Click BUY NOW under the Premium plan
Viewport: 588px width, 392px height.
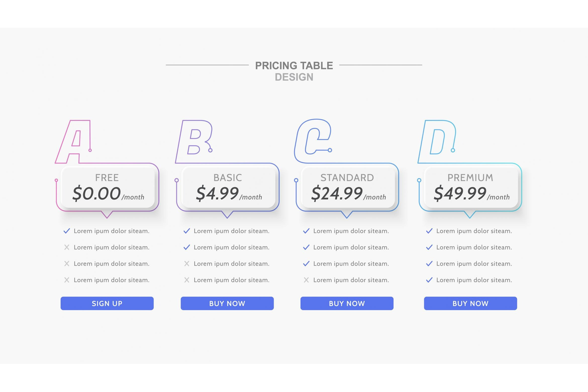pos(470,303)
